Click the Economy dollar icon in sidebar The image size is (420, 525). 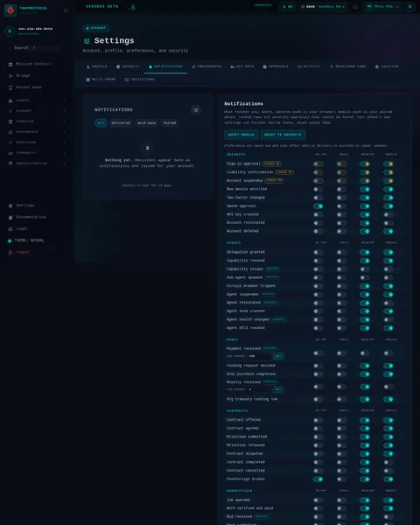(10, 111)
